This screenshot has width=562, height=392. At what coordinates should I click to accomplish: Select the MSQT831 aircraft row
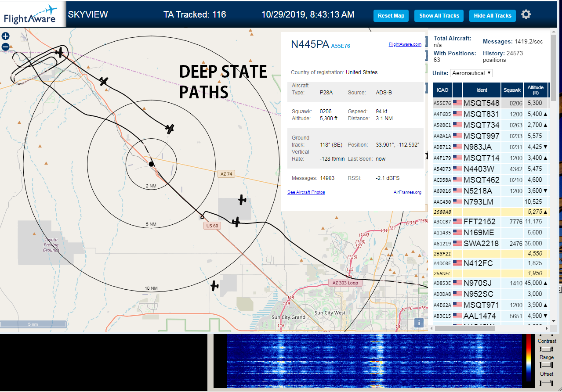[x=491, y=114]
